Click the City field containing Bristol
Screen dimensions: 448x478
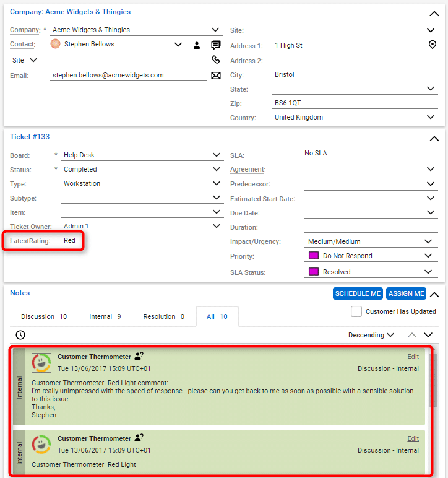(355, 75)
